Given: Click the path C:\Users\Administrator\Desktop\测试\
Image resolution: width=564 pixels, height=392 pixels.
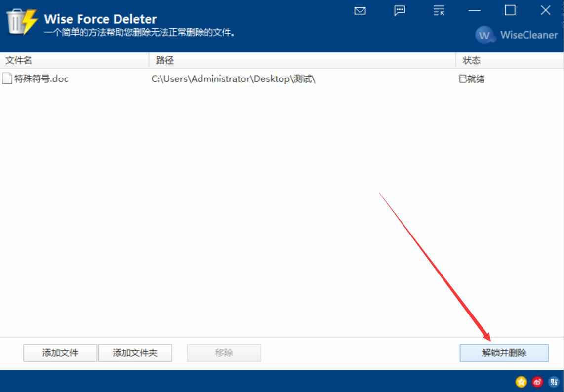Looking at the screenshot, I should tap(234, 79).
